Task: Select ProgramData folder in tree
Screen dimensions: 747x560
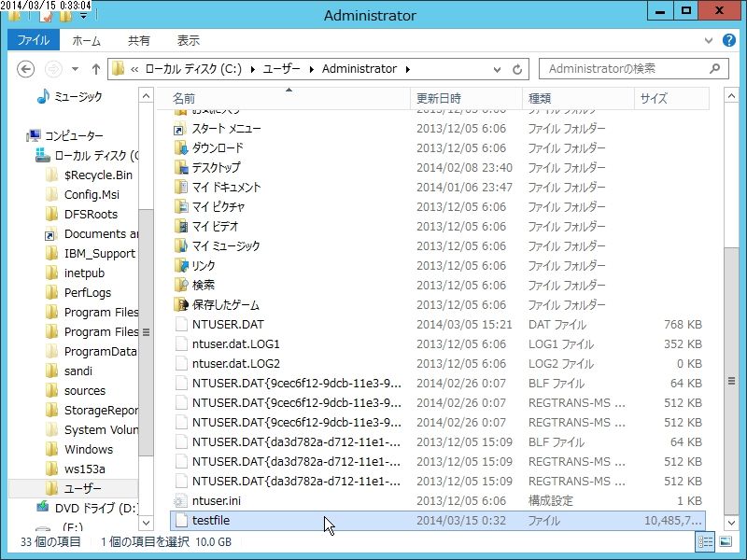Action: (100, 352)
